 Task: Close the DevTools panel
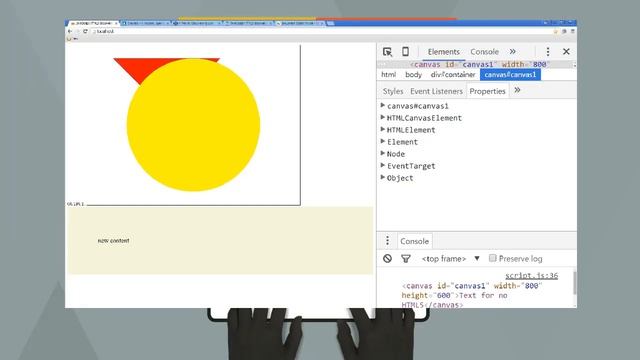tap(566, 51)
